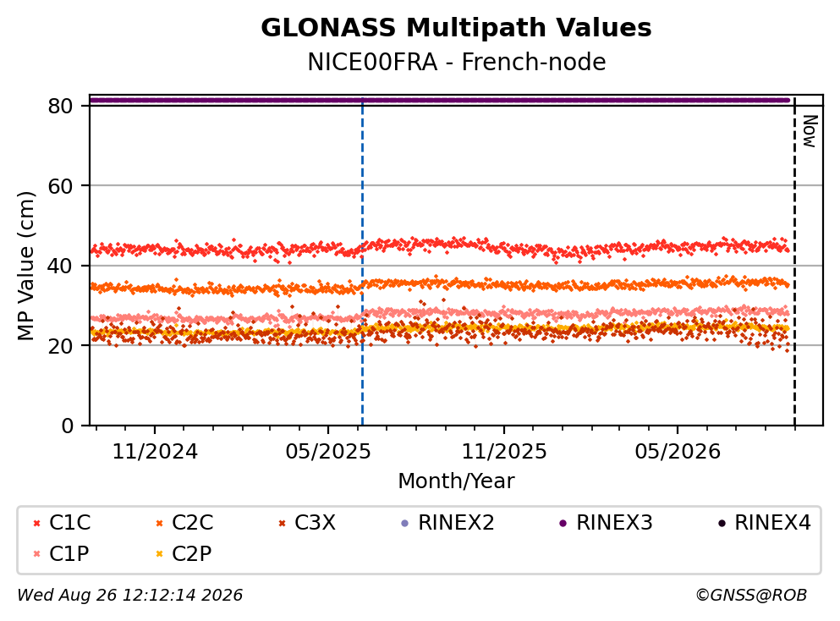Click the 05/2025 x-axis tick label

pyautogui.click(x=328, y=453)
